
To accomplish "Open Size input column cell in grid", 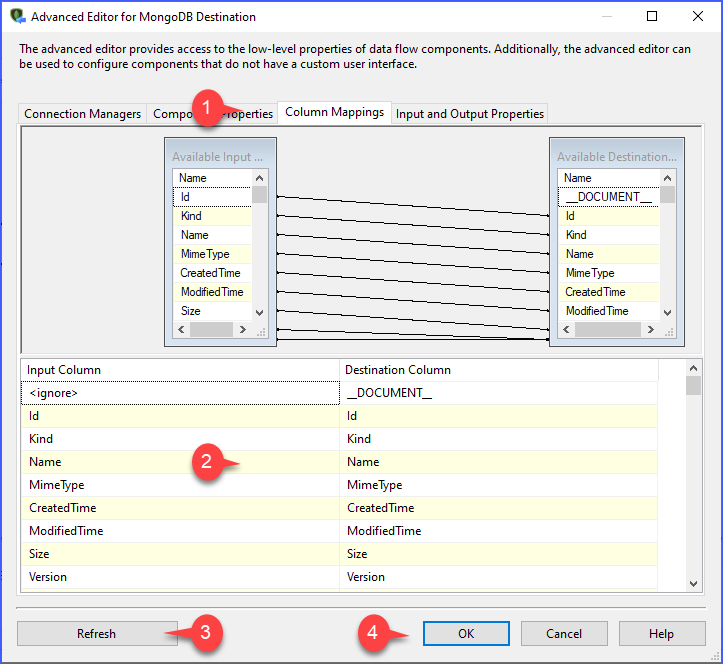I will tap(180, 554).
